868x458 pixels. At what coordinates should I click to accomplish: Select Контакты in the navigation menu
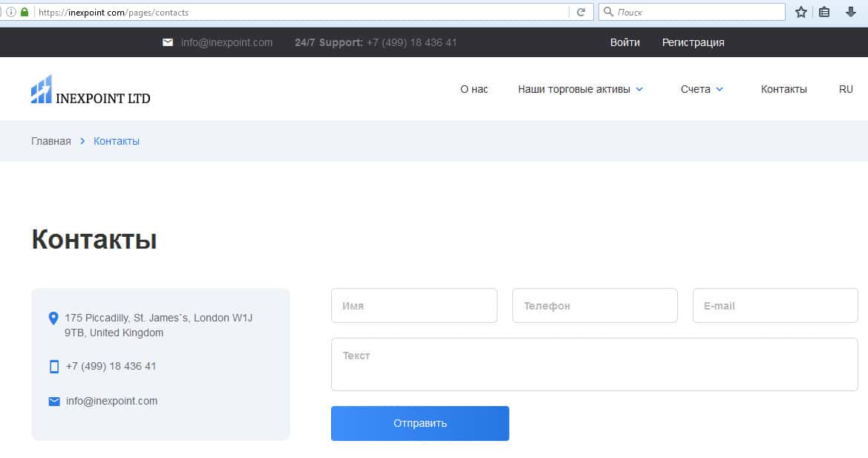coord(783,89)
